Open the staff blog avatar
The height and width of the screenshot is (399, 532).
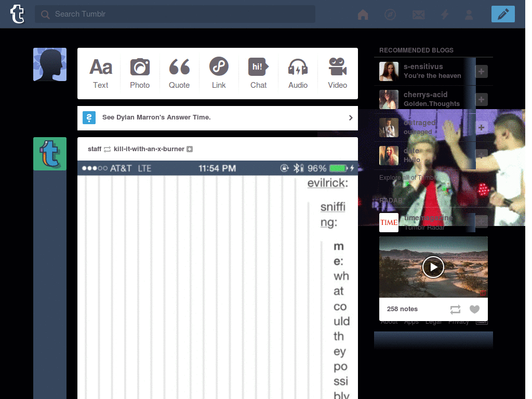(x=50, y=154)
